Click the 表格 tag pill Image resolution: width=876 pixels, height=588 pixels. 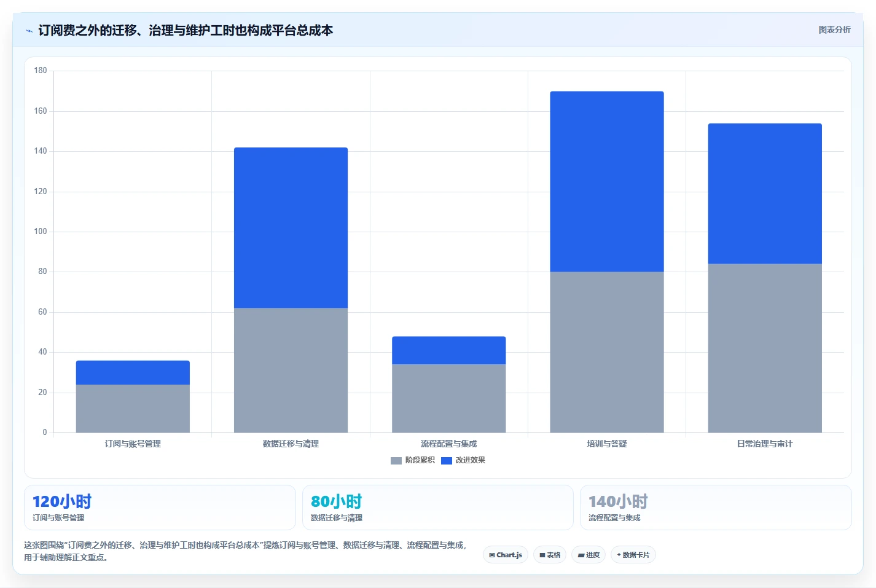(550, 555)
